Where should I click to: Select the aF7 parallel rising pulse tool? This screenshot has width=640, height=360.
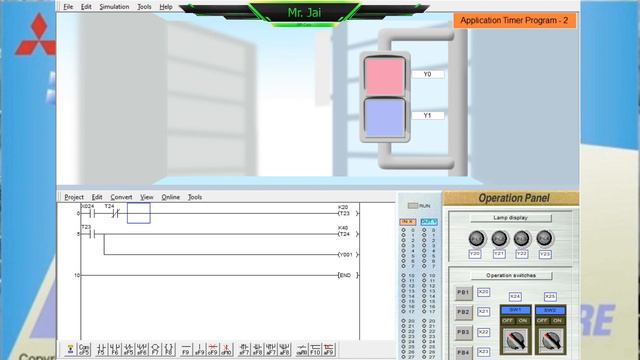(271, 349)
